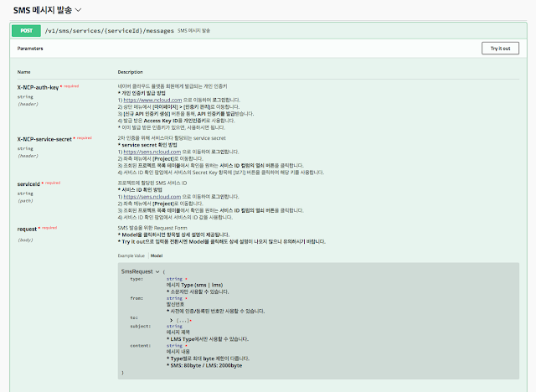Screen dimensions: 536x392
Task: Click the Description column header
Action: tap(131, 72)
